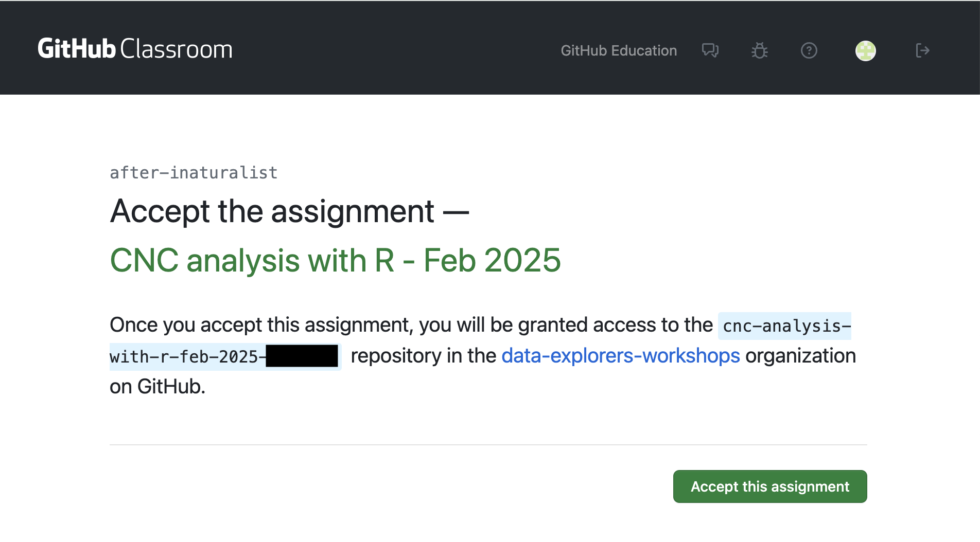Select the cnc-analysis- repository code snippet
The width and height of the screenshot is (980, 542).
click(x=784, y=326)
